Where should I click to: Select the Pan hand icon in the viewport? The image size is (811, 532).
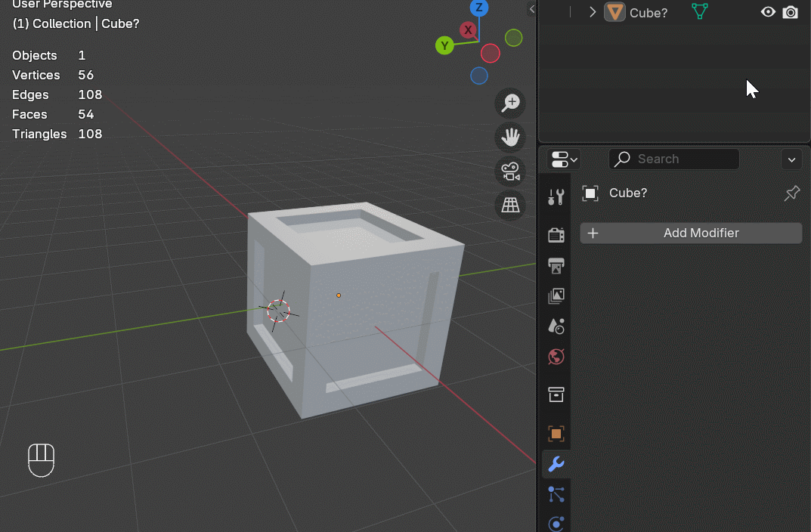pos(509,137)
